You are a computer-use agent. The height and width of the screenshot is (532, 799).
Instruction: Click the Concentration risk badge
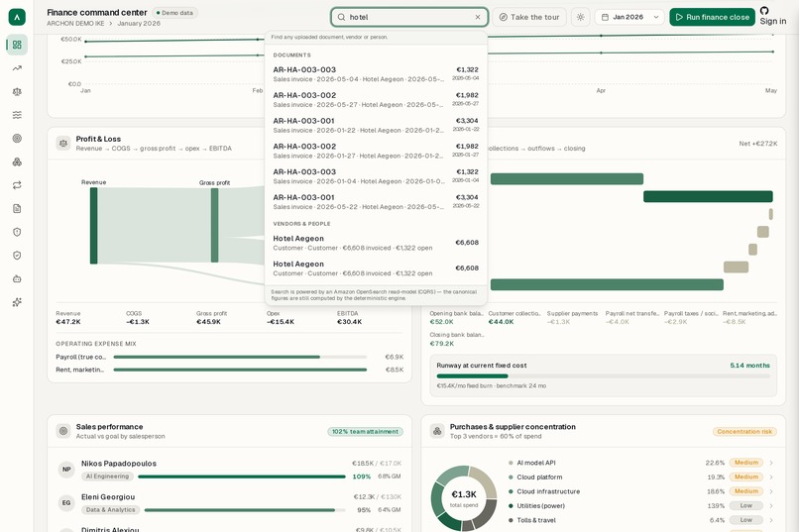(744, 432)
